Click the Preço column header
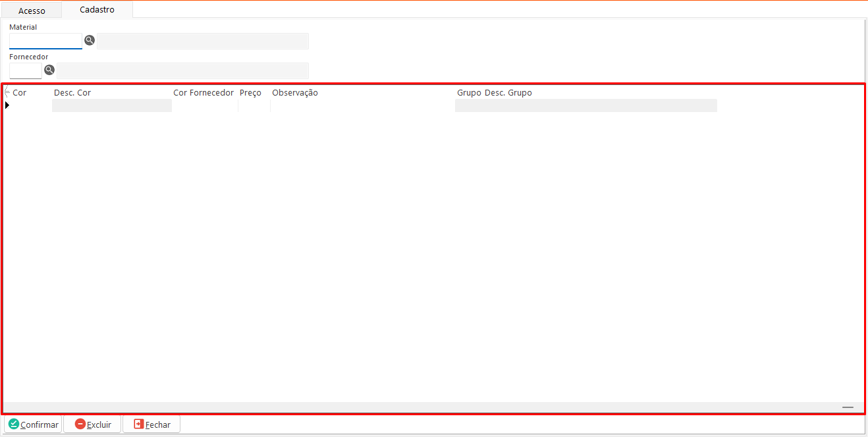 250,93
